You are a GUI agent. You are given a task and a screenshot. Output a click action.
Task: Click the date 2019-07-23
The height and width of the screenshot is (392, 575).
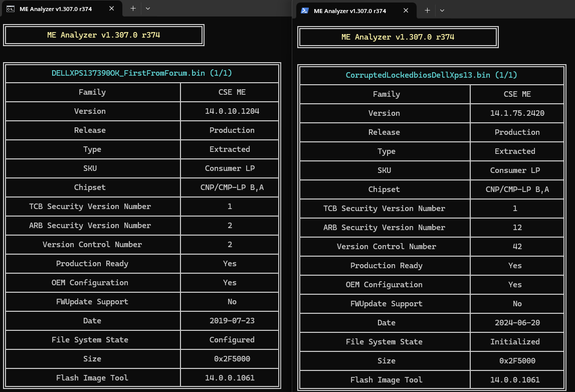click(232, 321)
